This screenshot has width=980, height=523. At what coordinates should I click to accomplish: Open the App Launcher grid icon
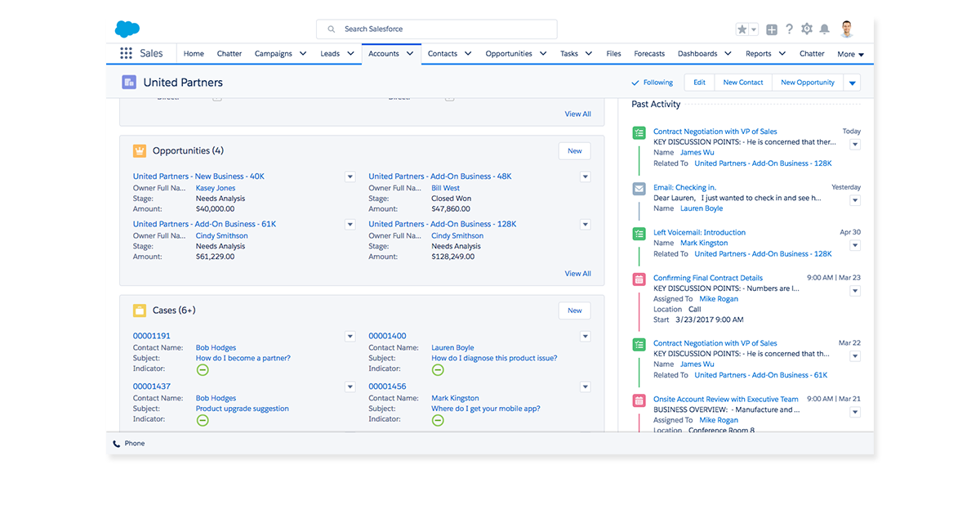point(126,54)
